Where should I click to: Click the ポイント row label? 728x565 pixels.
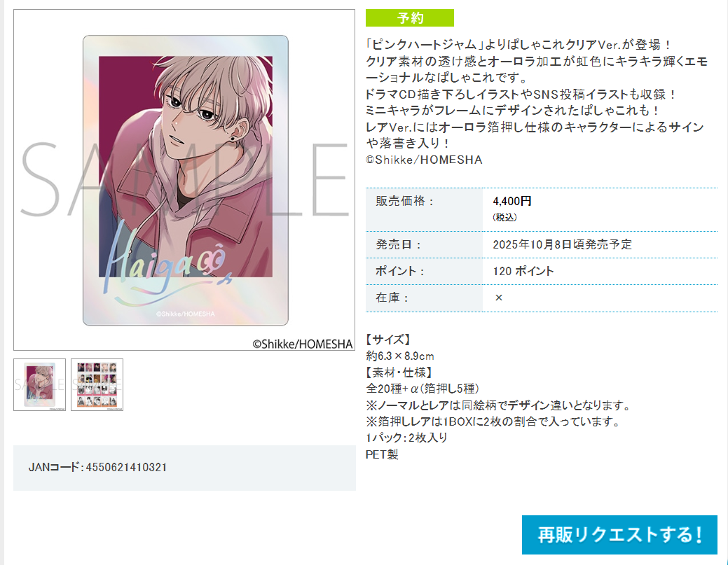(x=400, y=272)
